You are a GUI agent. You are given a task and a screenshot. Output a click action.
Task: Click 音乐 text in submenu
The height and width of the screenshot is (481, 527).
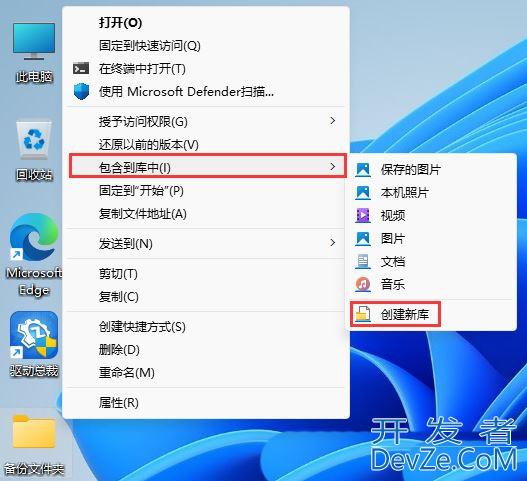coord(393,284)
